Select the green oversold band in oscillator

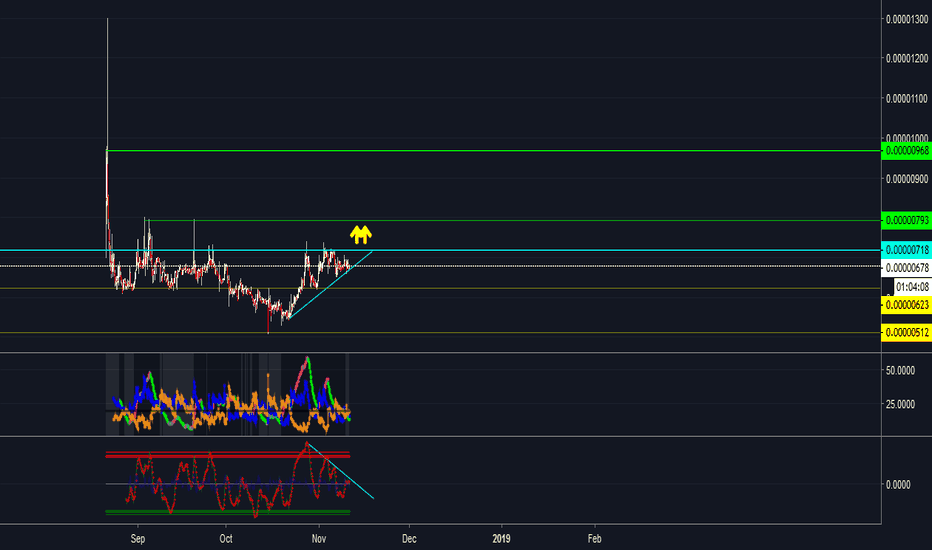228,511
